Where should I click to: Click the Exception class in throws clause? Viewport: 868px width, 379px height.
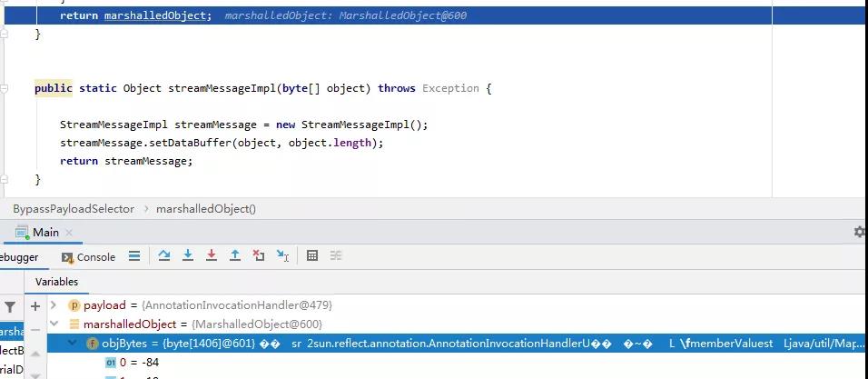coord(450,88)
